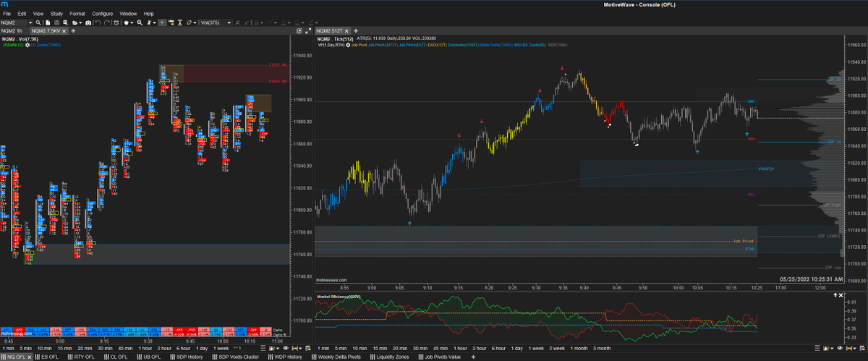Expand the open folder dropdown arrow
This screenshot has height=361, width=868.
[80, 22]
